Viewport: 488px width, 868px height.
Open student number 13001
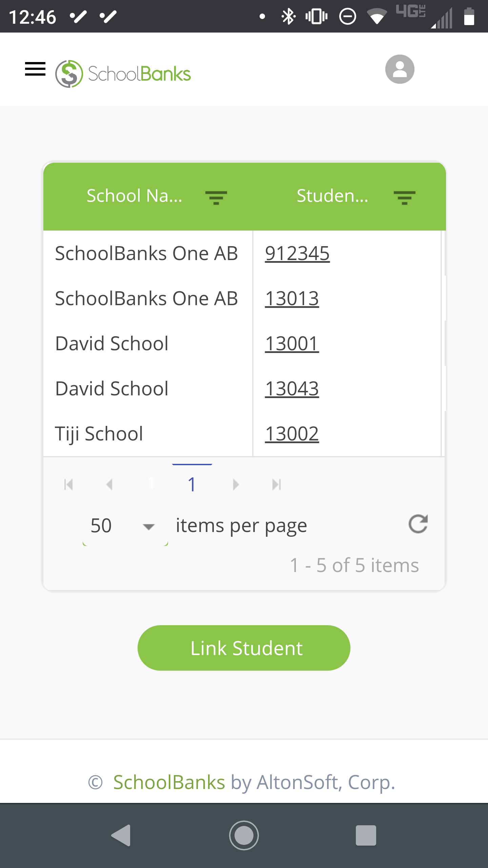point(292,343)
